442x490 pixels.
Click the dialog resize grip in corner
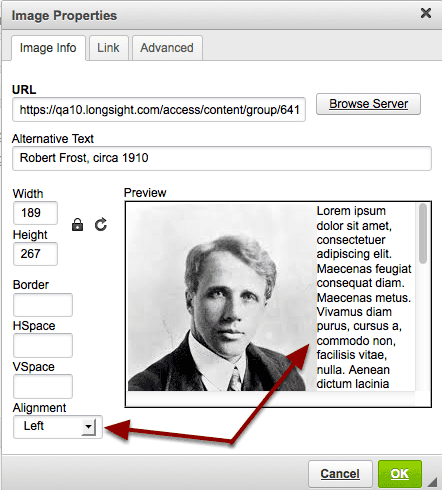pyautogui.click(x=432, y=482)
